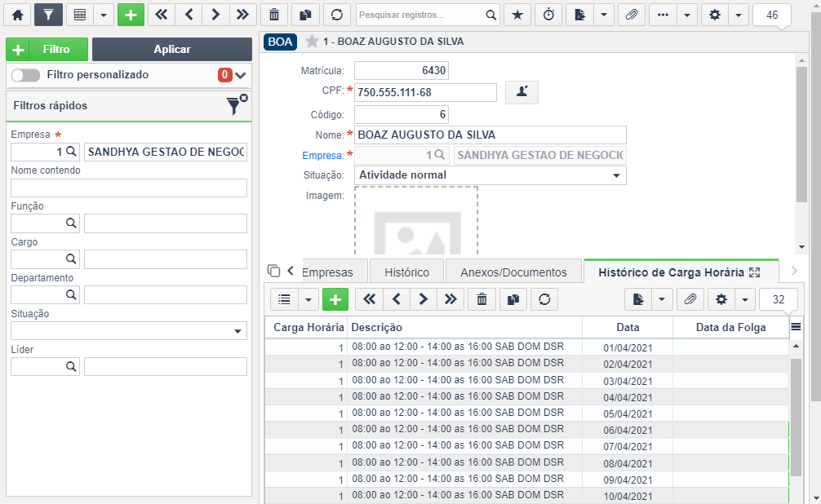The image size is (821, 504).
Task: Switch to Histórico tab
Action: 407,272
